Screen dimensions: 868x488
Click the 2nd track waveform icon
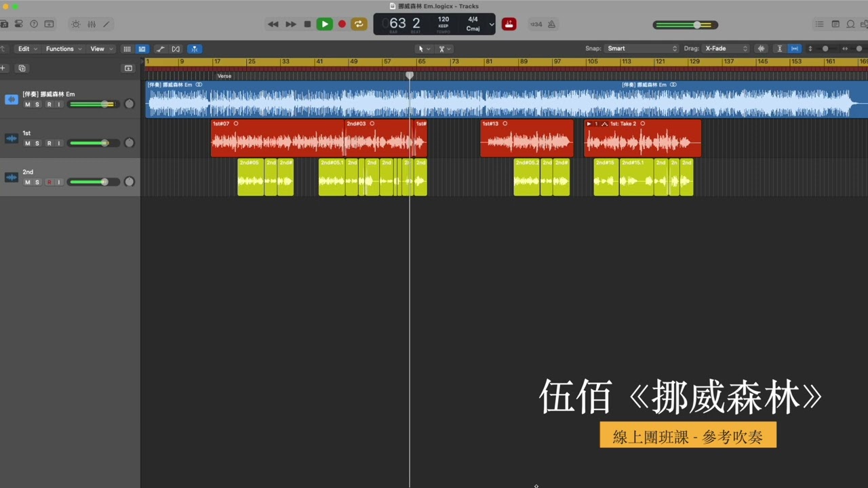click(x=12, y=178)
